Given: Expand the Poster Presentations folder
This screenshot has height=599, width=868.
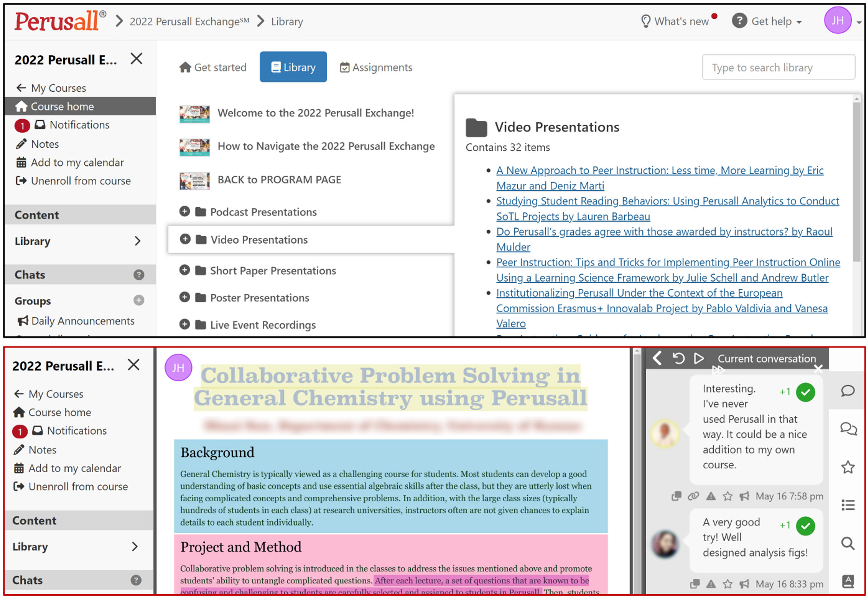Looking at the screenshot, I should click(185, 297).
